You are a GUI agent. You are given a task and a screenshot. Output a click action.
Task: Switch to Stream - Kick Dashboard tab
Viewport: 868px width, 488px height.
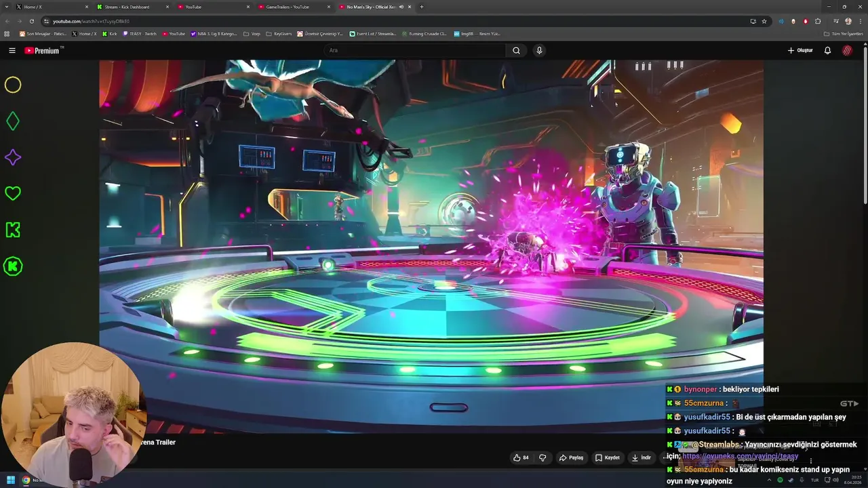click(132, 7)
